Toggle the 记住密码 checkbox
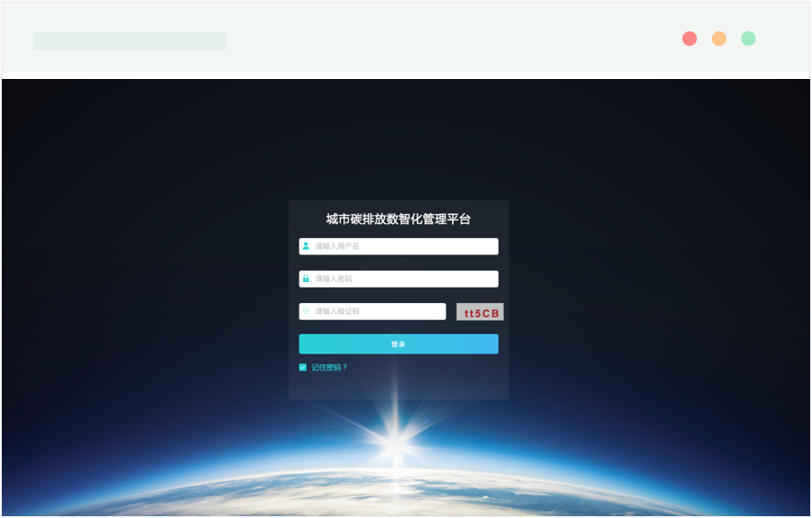The width and height of the screenshot is (812, 518). (x=303, y=367)
